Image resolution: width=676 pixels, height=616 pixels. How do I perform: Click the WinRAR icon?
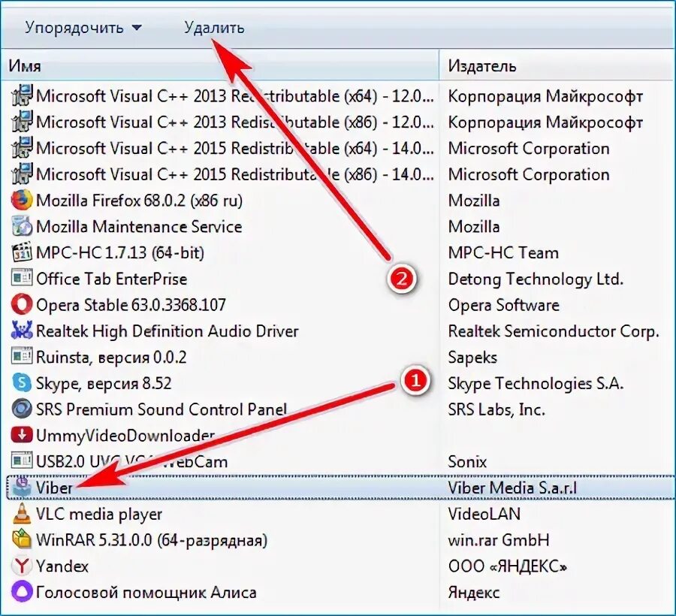[22, 539]
